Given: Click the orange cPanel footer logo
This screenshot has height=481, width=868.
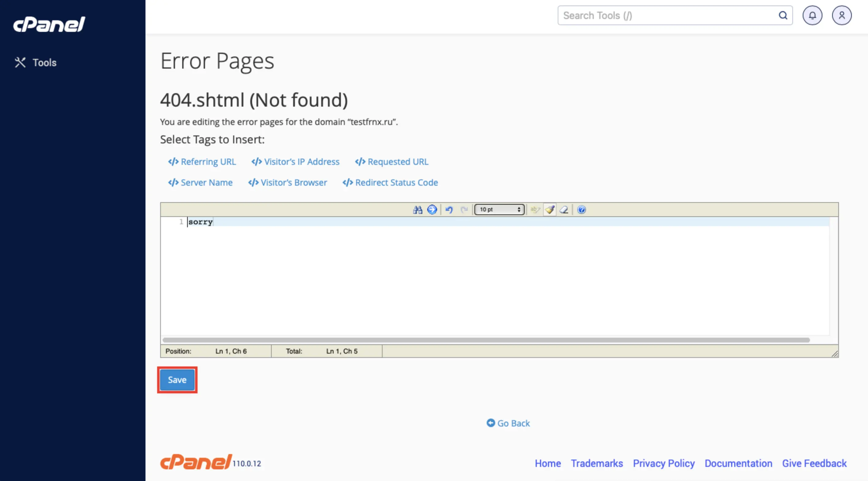Looking at the screenshot, I should (x=196, y=462).
